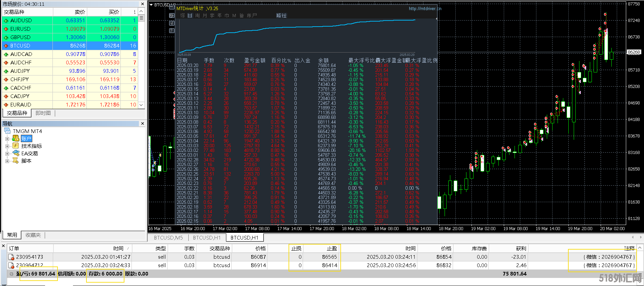Image resolution: width=644 pixels, height=286 pixels.
Task: Click the minimize icon on MTDriver stats panel
Action: 172,7
